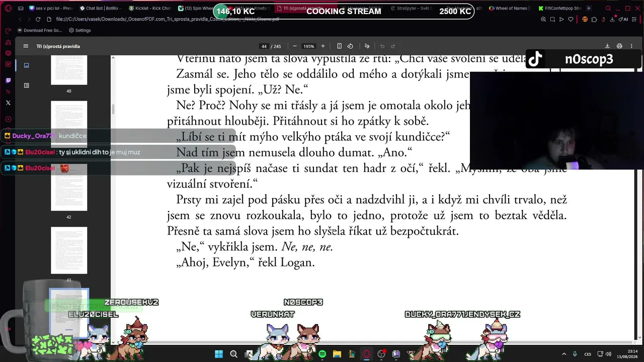Open the Windows Start menu
Screen dimensions: 644x362
click(219, 354)
